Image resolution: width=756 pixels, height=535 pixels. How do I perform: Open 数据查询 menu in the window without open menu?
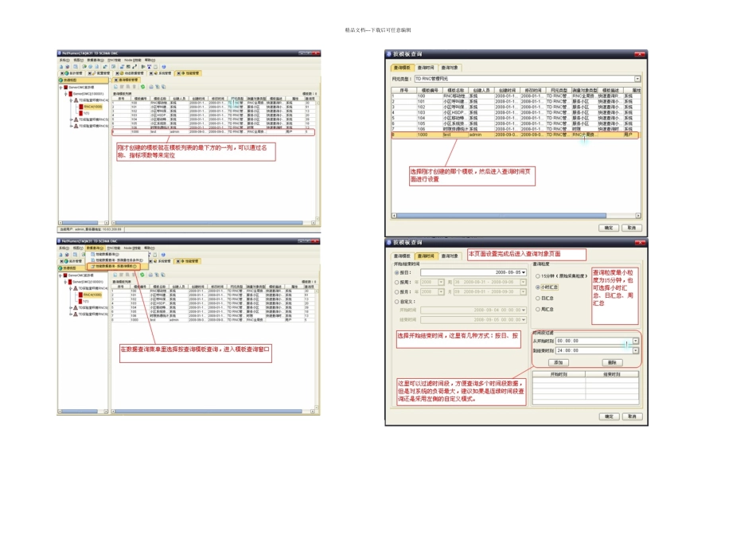coord(95,61)
